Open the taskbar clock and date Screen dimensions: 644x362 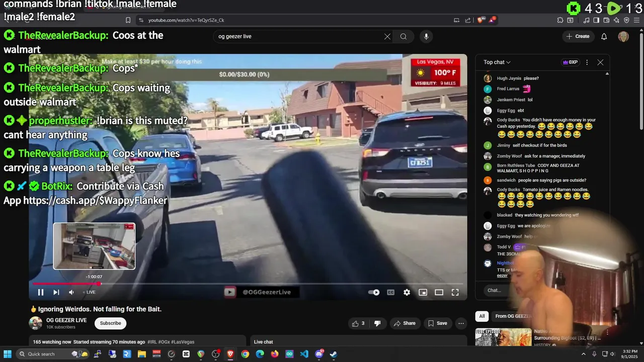coord(630,354)
